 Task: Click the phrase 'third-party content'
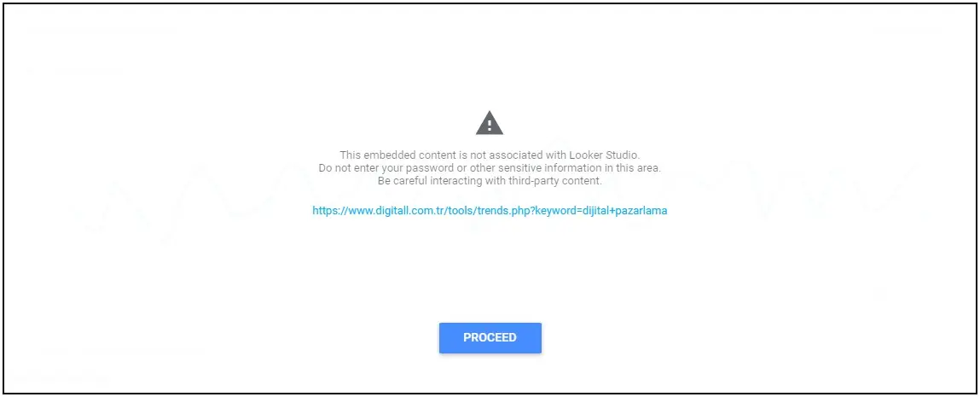(x=555, y=181)
